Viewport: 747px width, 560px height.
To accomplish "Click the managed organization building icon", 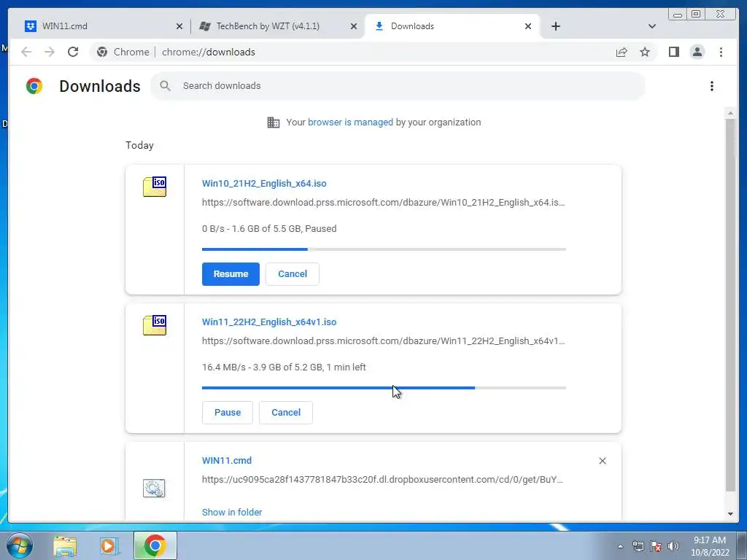I will [x=274, y=122].
